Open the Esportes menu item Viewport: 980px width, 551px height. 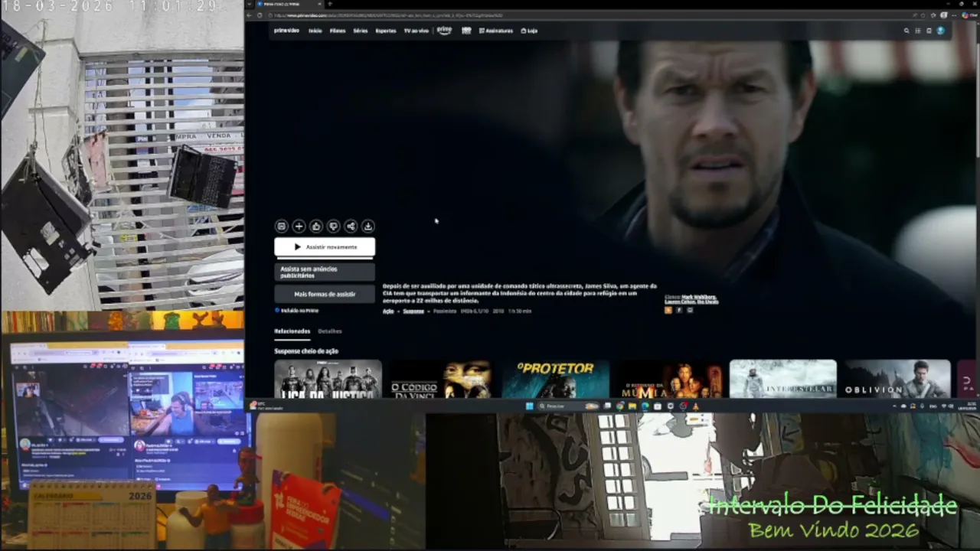pos(386,31)
